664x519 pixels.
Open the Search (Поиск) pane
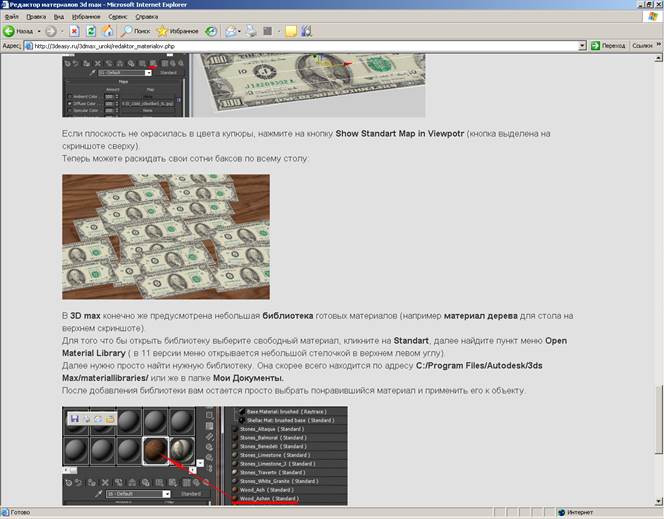click(136, 31)
